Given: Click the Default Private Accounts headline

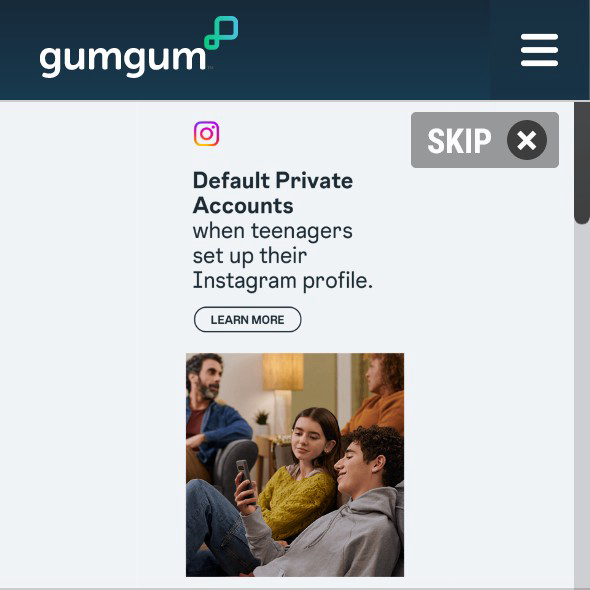Looking at the screenshot, I should click(273, 193).
